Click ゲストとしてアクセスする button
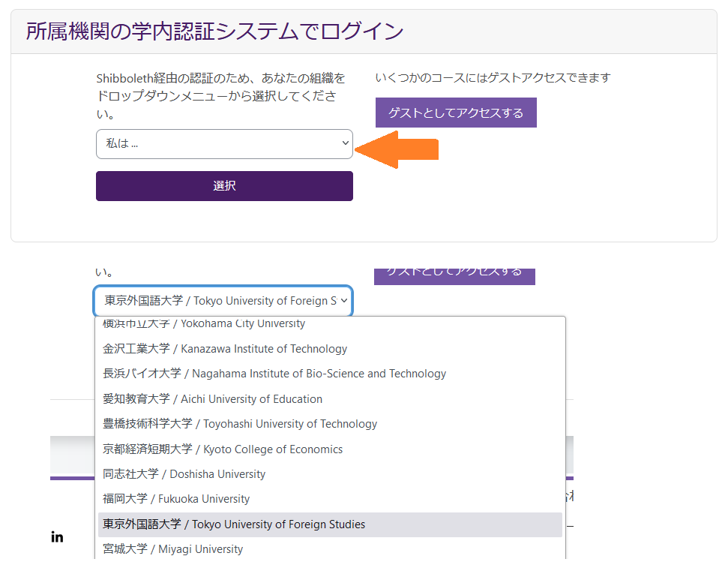Screen dimensions: 728x586 (456, 113)
